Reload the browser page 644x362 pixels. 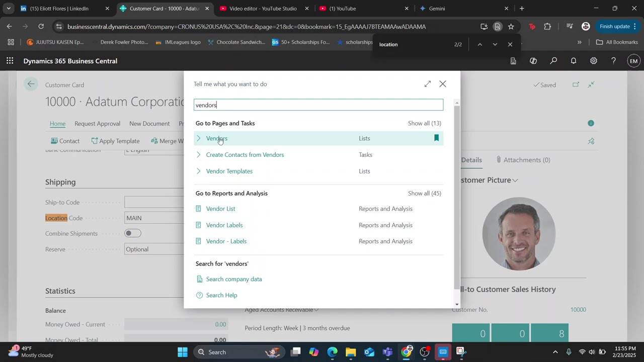coord(41,27)
